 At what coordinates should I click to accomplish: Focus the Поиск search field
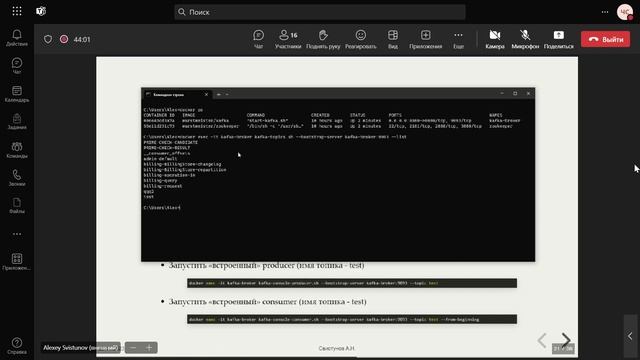pos(320,12)
